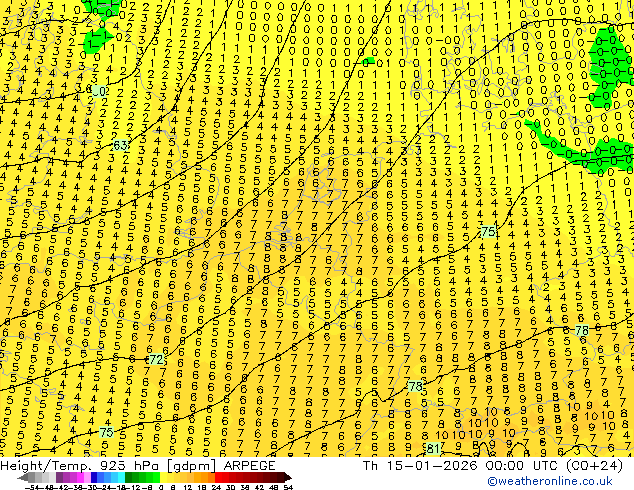The image size is (634, 490).
Task: Click the yellow segment of the temperature legend
Action: (x=163, y=477)
